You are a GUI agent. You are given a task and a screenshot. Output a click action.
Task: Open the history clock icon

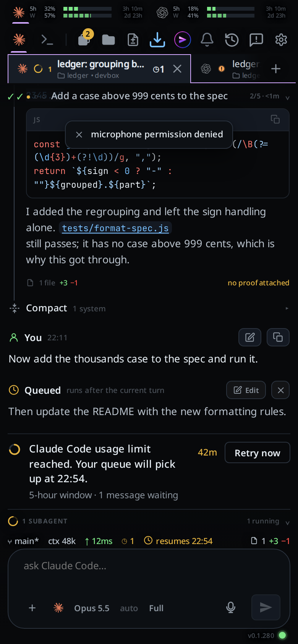(232, 40)
